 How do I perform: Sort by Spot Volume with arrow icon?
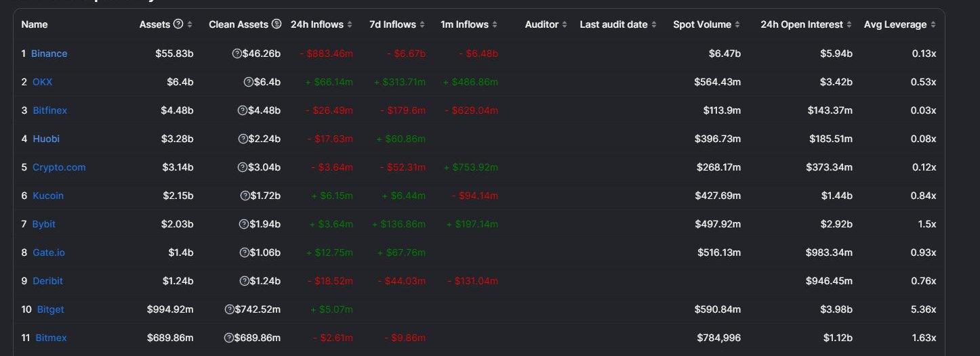(737, 24)
